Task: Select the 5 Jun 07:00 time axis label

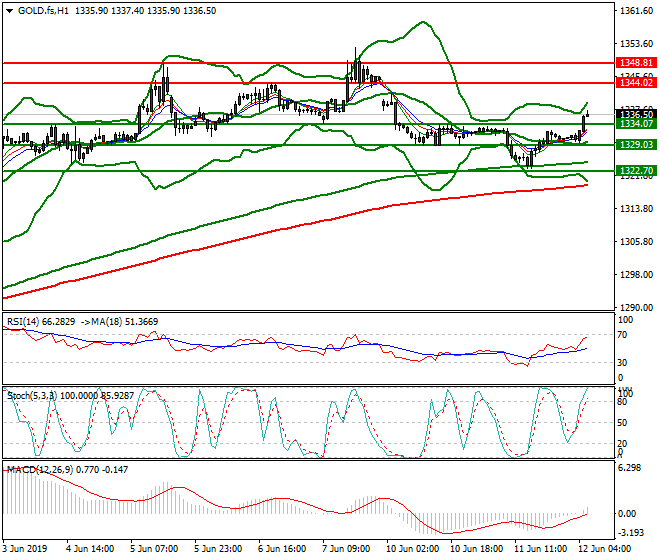Action: pyautogui.click(x=154, y=549)
